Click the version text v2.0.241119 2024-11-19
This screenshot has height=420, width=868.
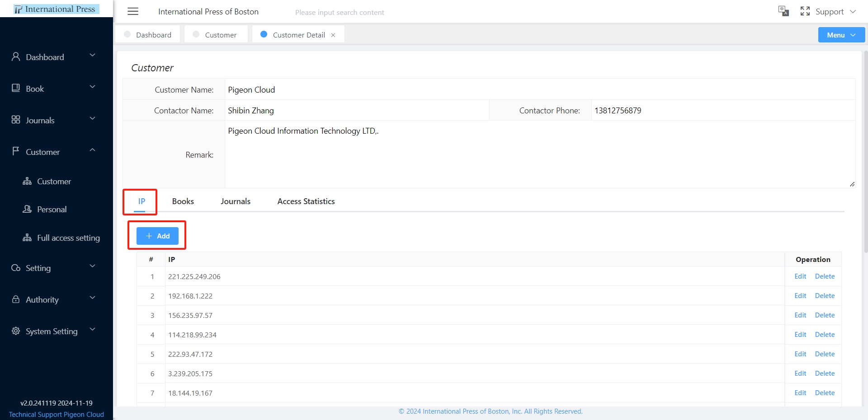pos(57,403)
